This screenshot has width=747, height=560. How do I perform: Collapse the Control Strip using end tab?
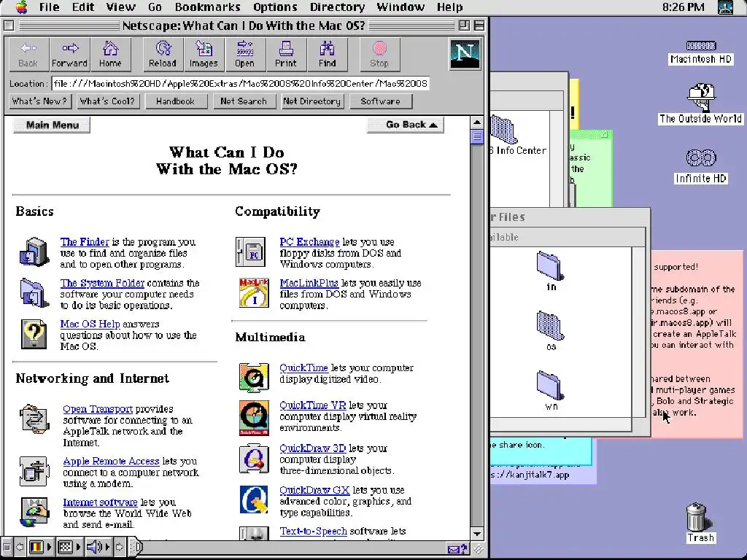136,547
